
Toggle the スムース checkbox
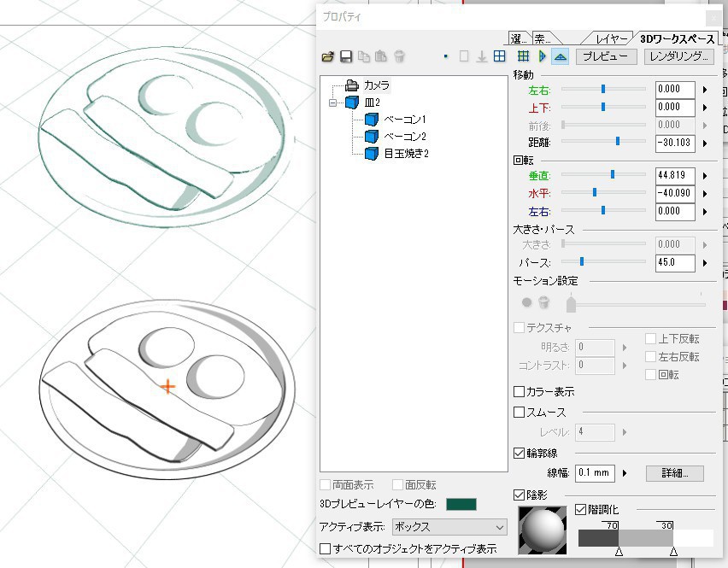519,412
